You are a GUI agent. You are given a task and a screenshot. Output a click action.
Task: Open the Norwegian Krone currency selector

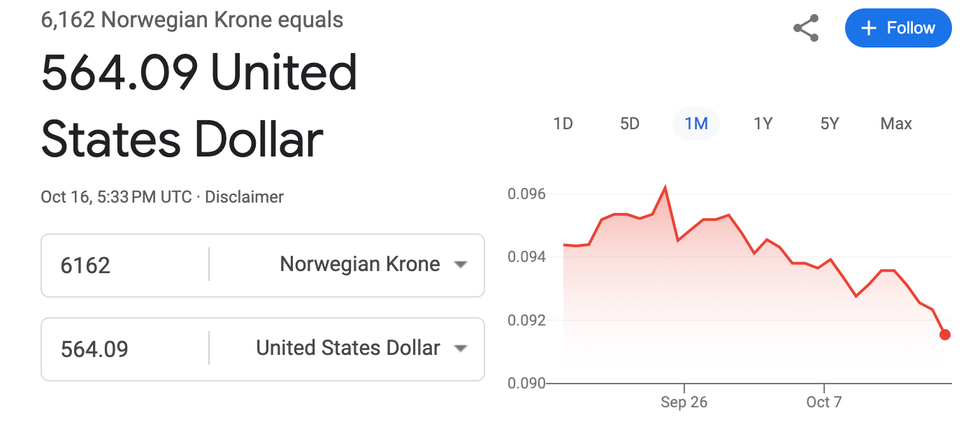click(360, 264)
